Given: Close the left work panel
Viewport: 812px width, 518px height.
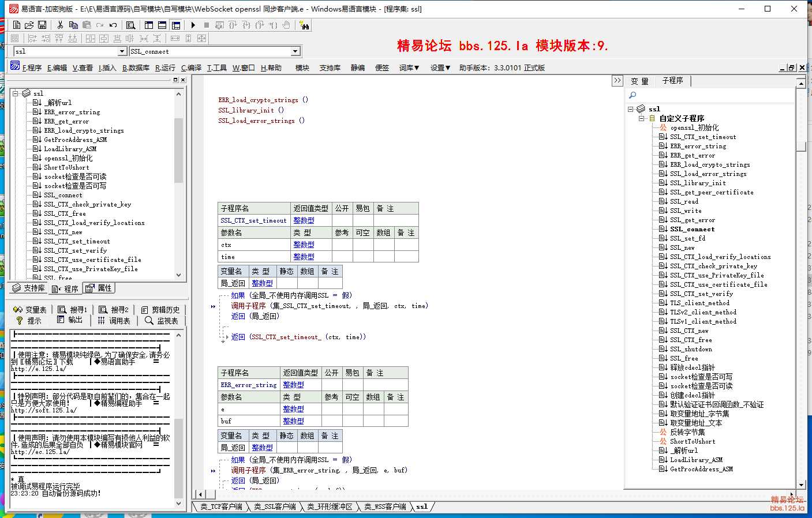Looking at the screenshot, I should click(x=183, y=80).
